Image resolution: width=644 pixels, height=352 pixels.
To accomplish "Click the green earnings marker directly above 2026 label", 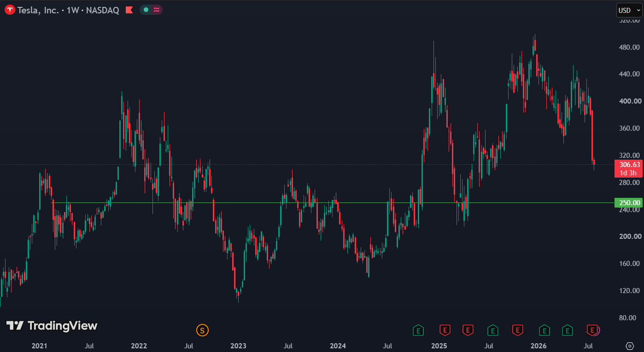I will coord(544,330).
